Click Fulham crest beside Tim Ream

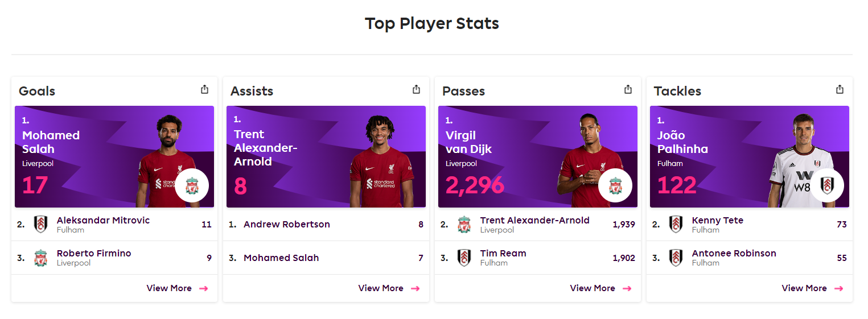coord(464,258)
